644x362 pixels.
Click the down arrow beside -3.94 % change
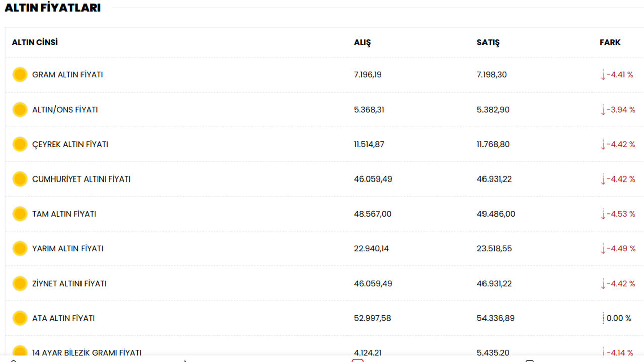click(603, 110)
